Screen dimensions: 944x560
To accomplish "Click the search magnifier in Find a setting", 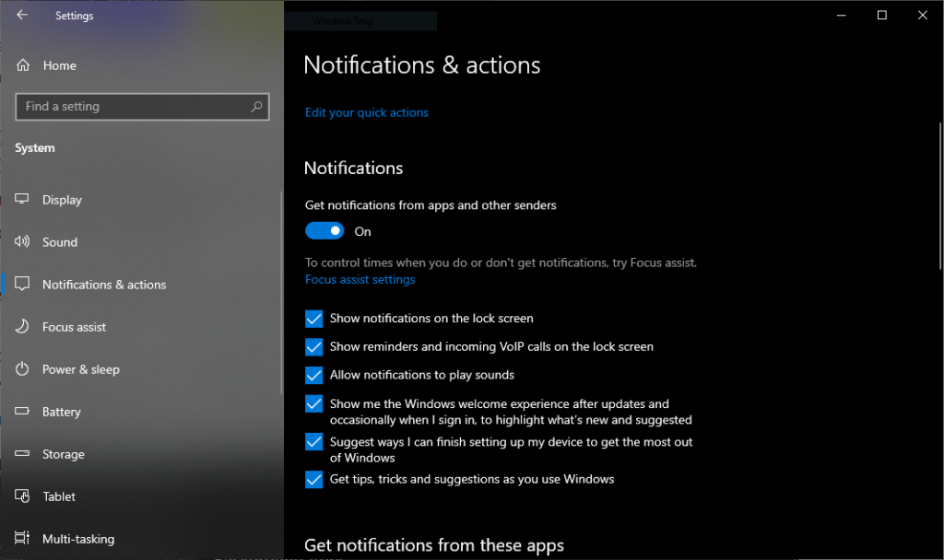I will [255, 106].
